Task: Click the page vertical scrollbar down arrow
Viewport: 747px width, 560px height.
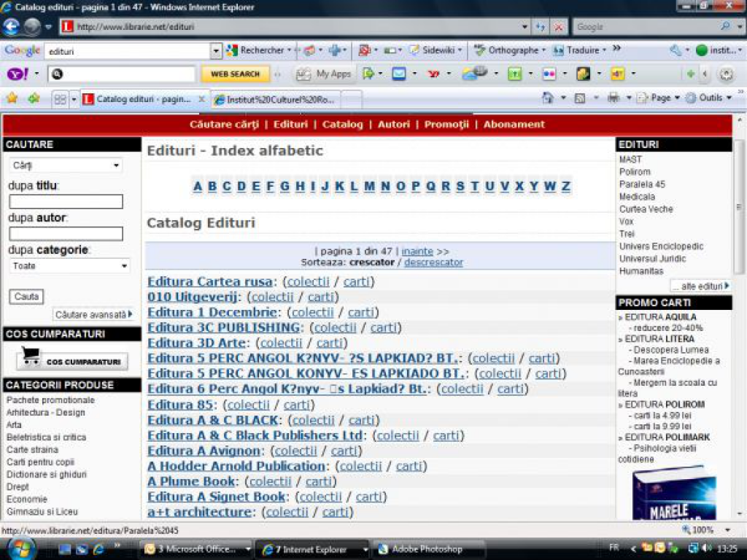Action: [x=740, y=514]
